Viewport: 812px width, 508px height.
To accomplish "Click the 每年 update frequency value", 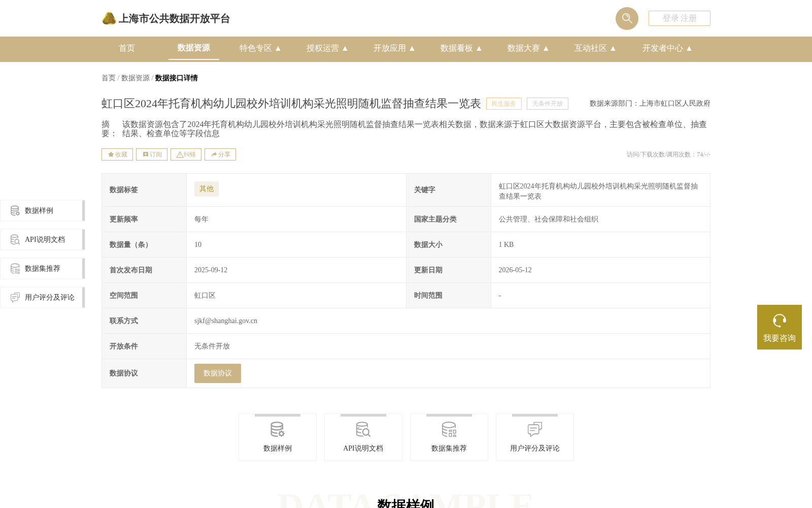I will click(x=201, y=219).
